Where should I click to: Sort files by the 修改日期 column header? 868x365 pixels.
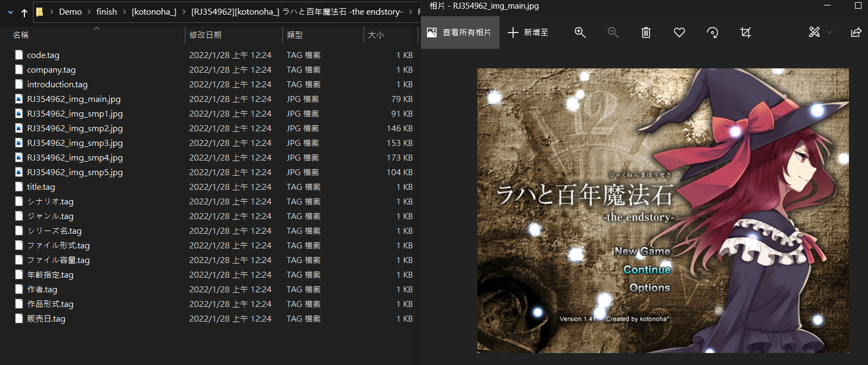205,35
